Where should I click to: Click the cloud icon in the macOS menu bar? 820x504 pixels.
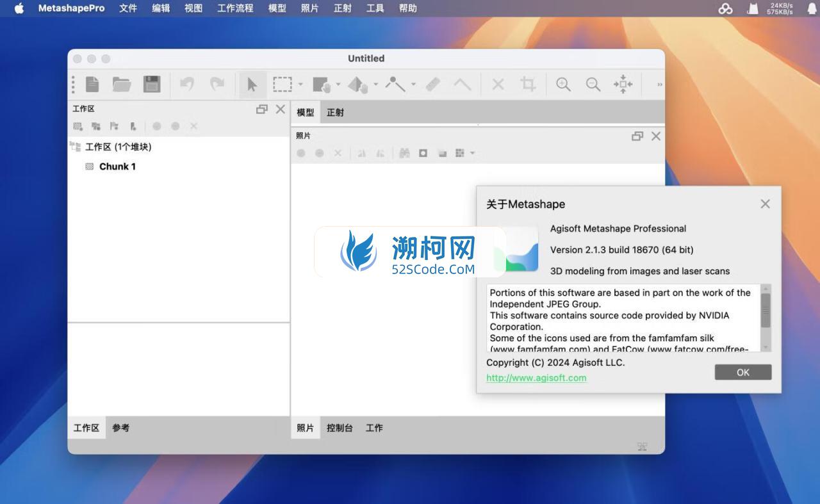click(x=725, y=8)
